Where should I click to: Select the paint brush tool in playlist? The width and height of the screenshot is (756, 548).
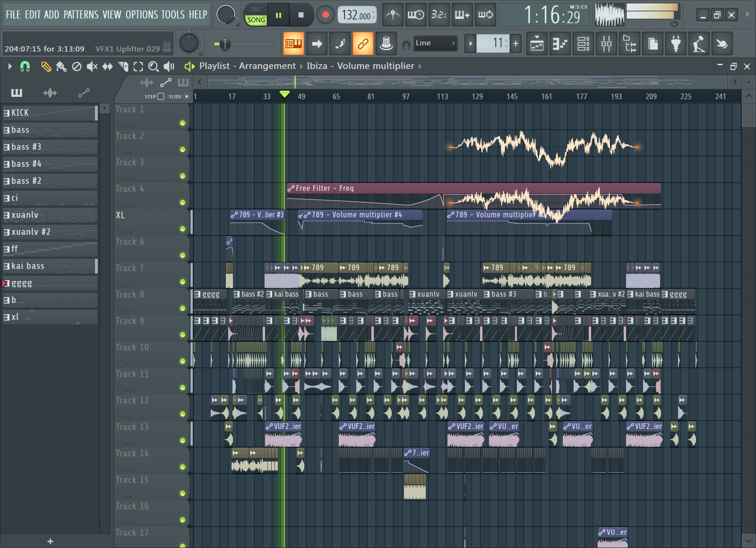pyautogui.click(x=61, y=67)
